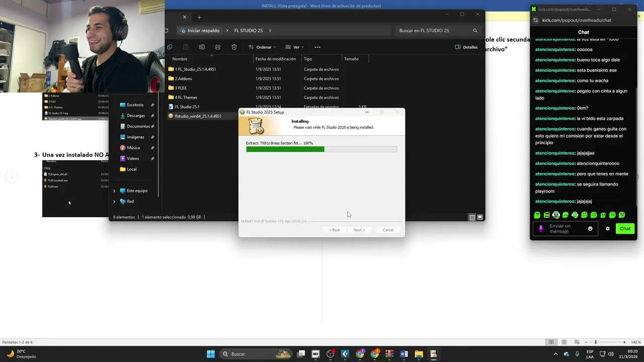Click Windows taskbar Buscar search box

(256, 354)
